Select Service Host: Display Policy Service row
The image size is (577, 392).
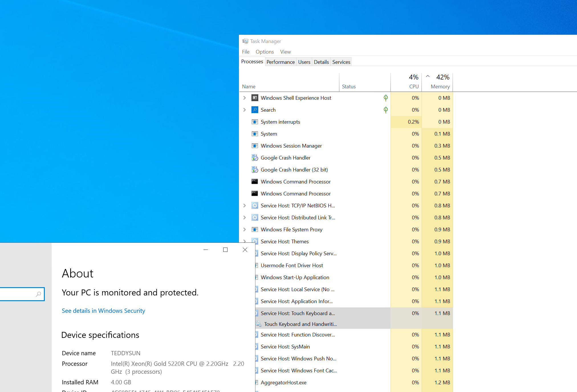coord(354,253)
